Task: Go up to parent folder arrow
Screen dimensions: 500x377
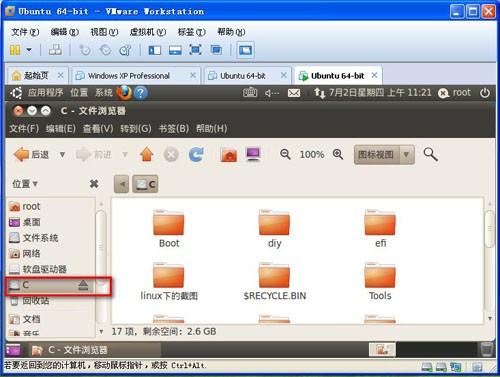Action: click(x=147, y=155)
